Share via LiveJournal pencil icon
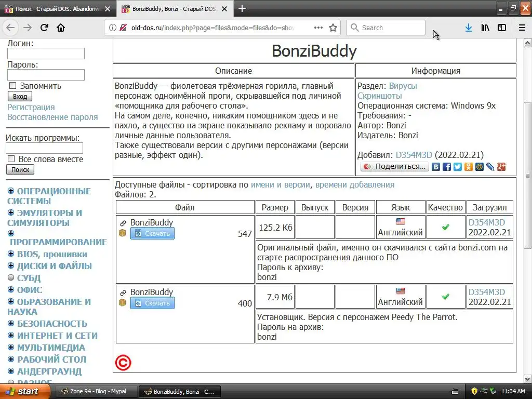 [x=490, y=167]
